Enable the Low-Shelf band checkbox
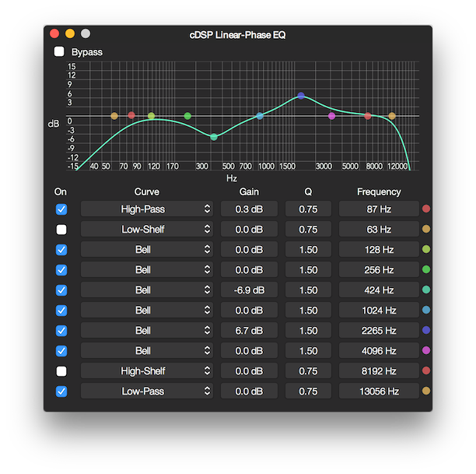Screen dimensions: 476x474 pos(61,230)
